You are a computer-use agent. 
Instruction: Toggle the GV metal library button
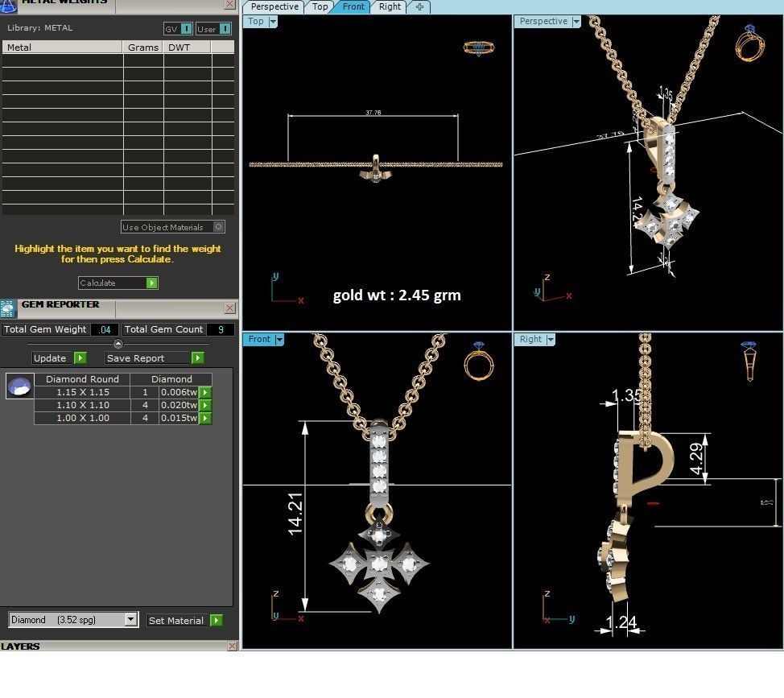click(178, 29)
